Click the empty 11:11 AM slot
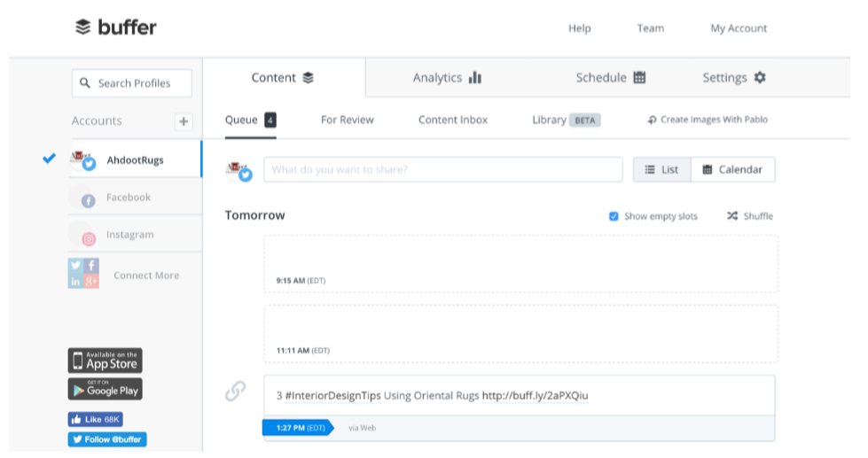Image resolution: width=868 pixels, height=458 pixels. (x=521, y=334)
